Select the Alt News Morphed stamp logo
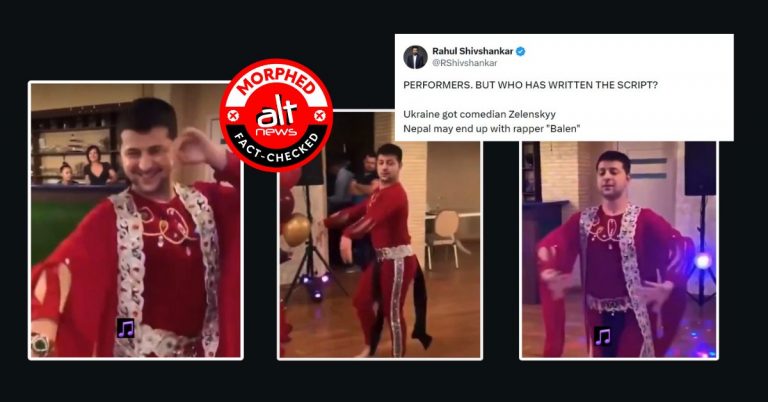 pyautogui.click(x=276, y=115)
